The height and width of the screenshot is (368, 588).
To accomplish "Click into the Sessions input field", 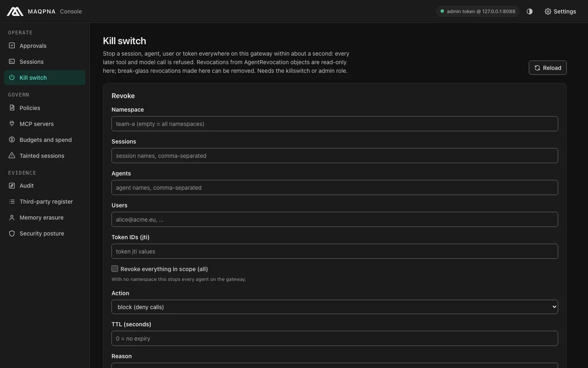I will (335, 155).
